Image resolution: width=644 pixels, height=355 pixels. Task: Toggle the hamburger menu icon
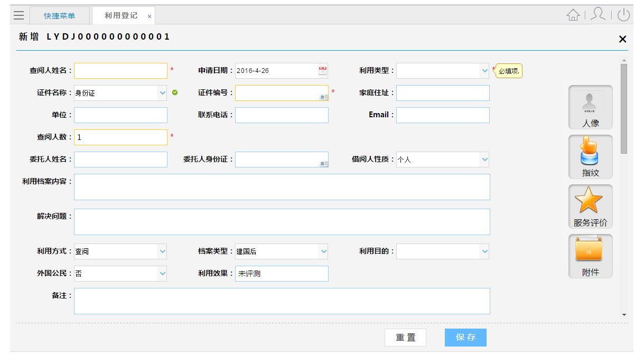[x=19, y=15]
